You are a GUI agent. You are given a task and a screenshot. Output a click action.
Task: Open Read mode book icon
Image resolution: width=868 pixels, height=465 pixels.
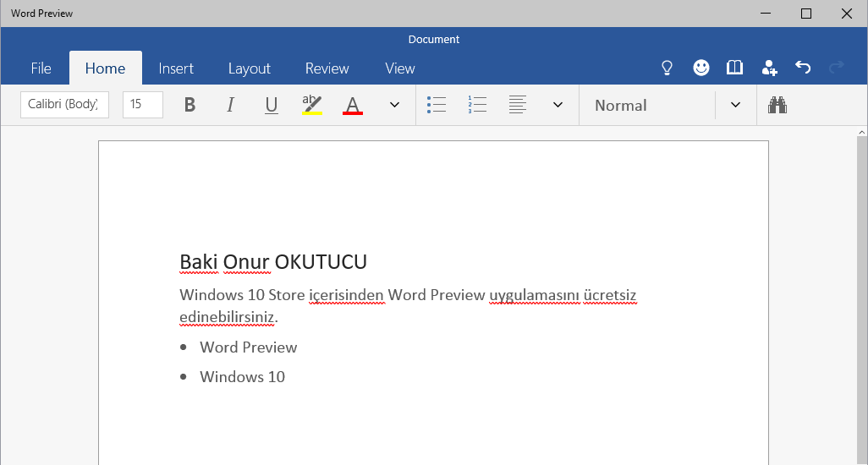[x=734, y=68]
